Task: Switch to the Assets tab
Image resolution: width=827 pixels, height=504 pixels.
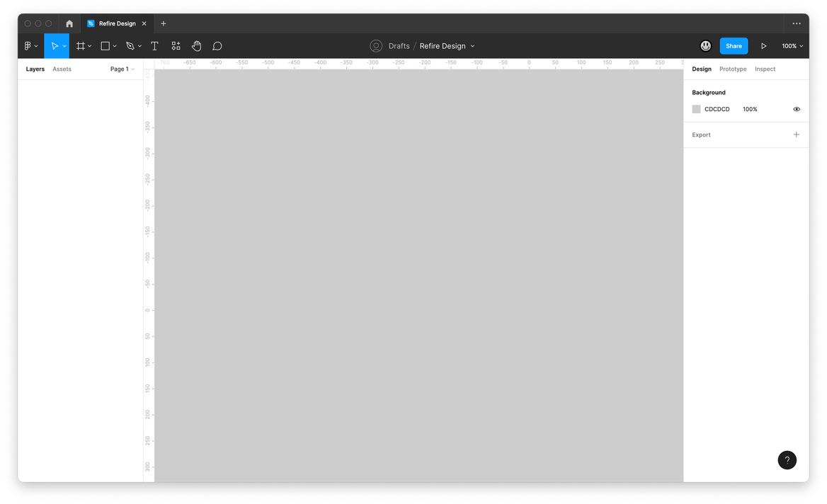Action: (x=62, y=69)
